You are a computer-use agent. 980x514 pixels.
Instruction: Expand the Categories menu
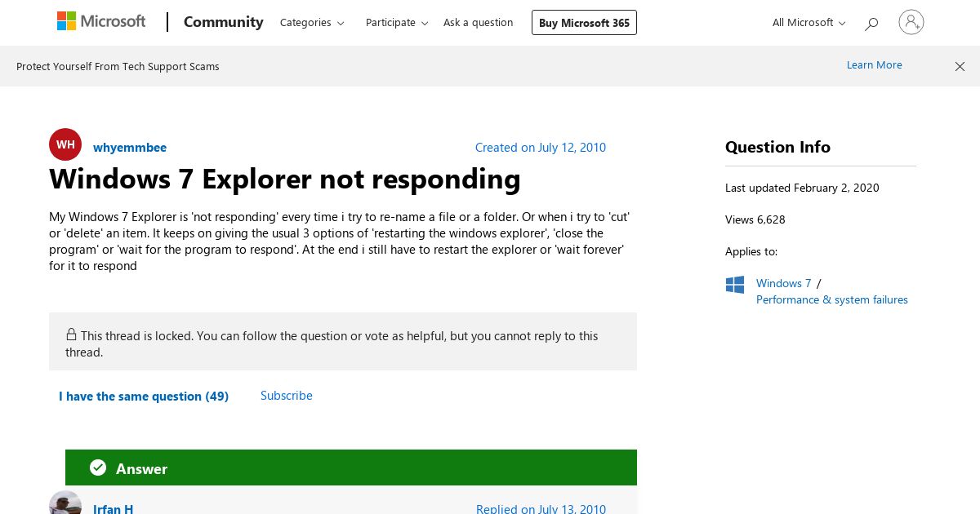tap(312, 23)
